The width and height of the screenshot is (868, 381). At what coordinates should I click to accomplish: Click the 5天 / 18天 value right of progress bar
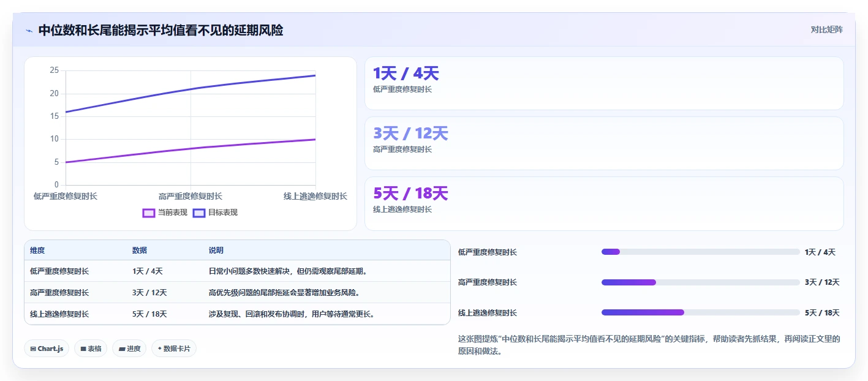pyautogui.click(x=822, y=313)
